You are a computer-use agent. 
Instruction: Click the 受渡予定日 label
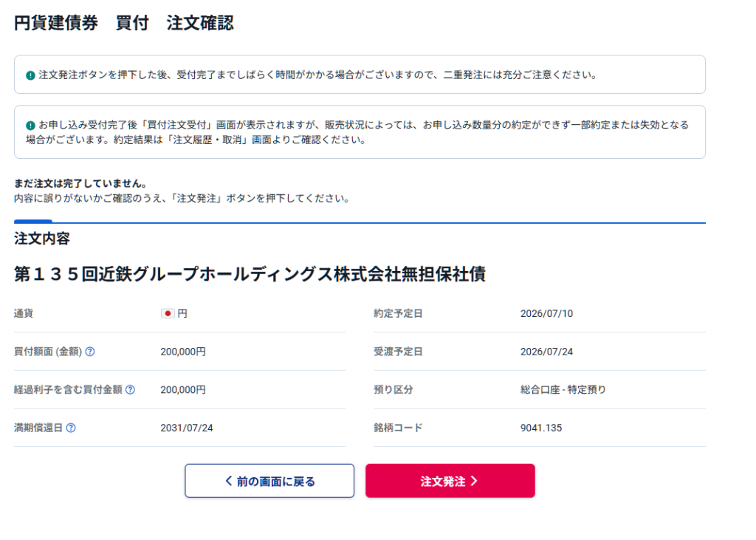click(x=398, y=352)
